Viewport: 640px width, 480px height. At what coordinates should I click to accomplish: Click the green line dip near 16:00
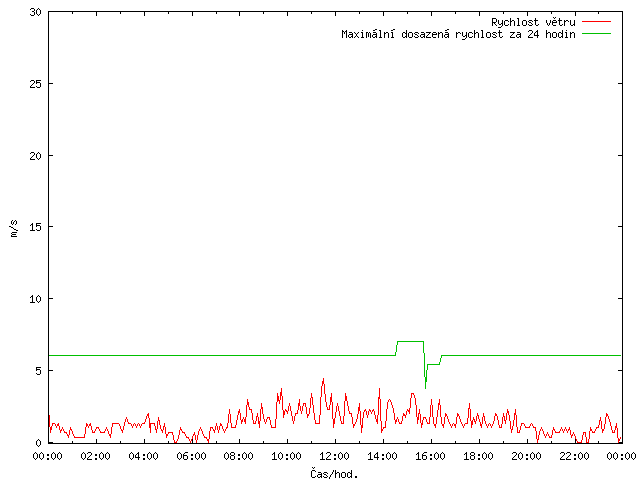(425, 384)
